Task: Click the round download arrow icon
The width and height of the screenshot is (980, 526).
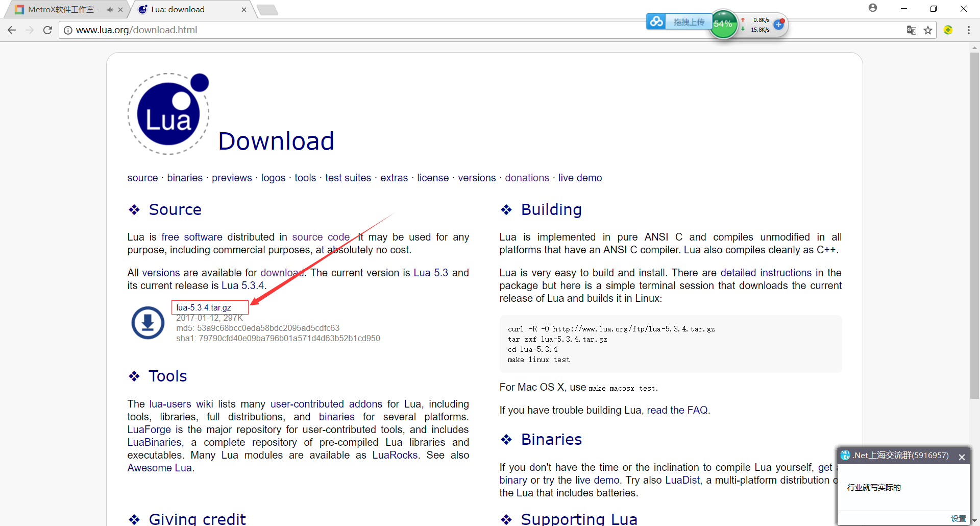Action: [148, 323]
